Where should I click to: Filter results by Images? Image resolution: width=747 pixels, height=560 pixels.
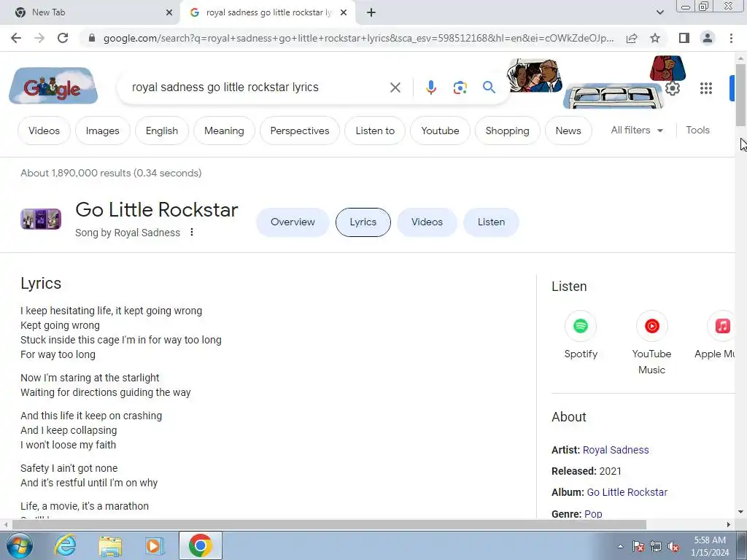pos(102,131)
